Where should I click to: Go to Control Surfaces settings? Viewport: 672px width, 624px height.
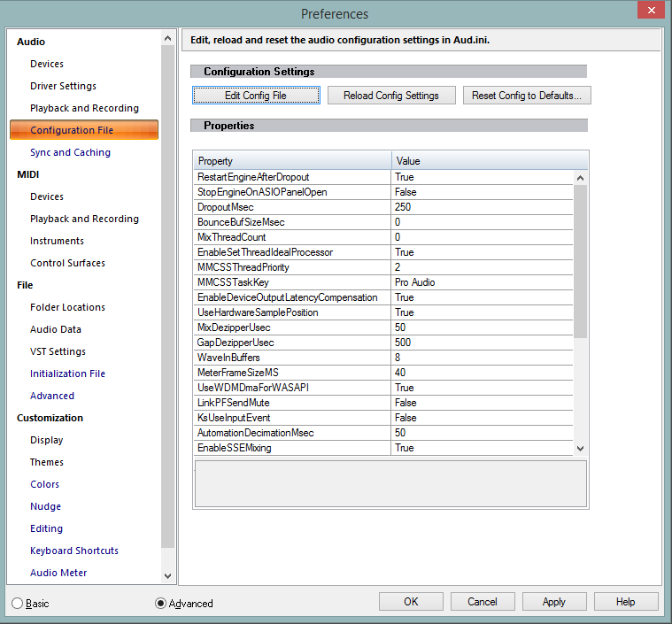click(x=67, y=263)
